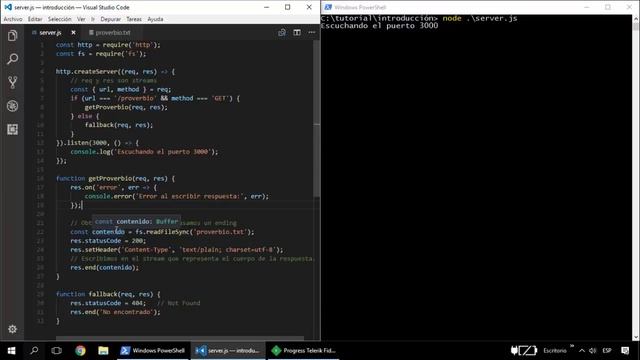Switch to Progress Telerik Fiddler taskbar button
Viewport: 640px width, 360px height.
(303, 351)
